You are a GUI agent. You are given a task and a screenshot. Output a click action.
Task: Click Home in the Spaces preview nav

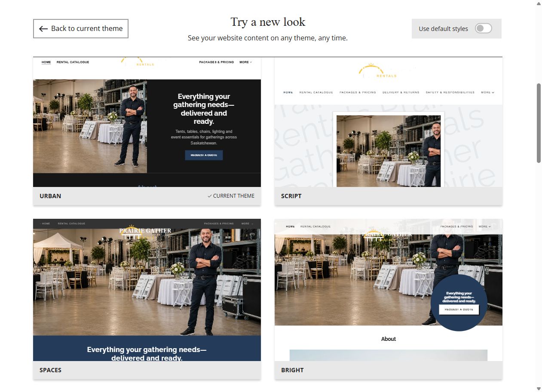[46, 224]
